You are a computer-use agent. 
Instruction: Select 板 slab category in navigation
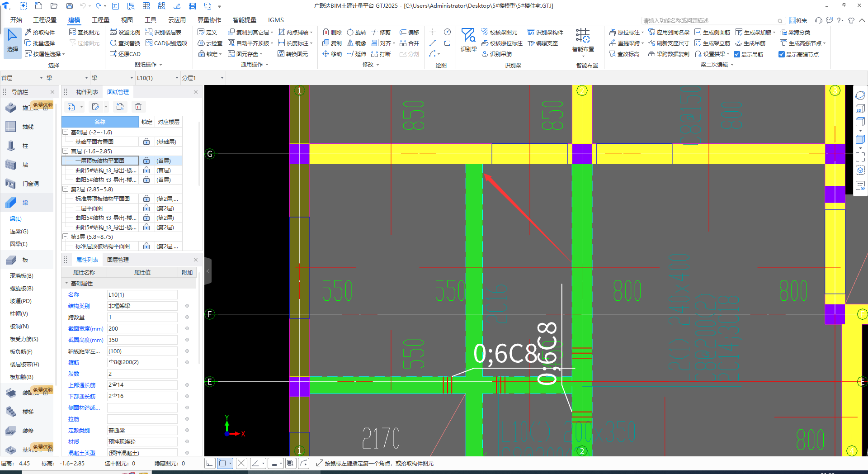pyautogui.click(x=25, y=260)
